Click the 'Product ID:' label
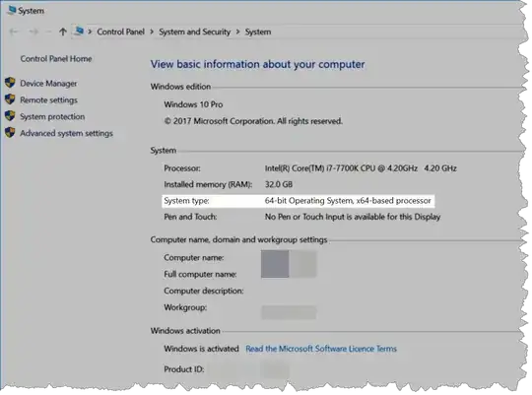Screen dimensions: 532x395 point(184,369)
